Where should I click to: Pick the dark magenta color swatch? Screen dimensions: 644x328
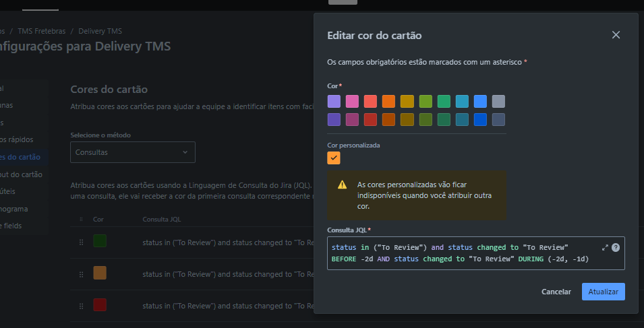point(352,120)
